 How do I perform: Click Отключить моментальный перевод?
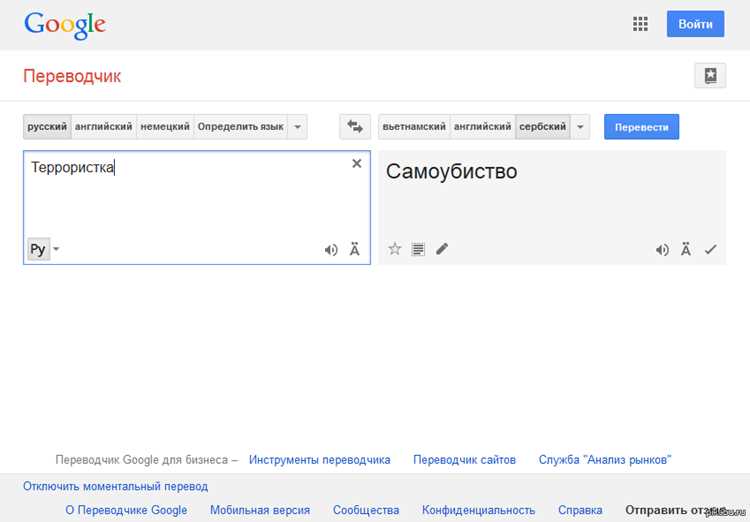click(x=116, y=487)
